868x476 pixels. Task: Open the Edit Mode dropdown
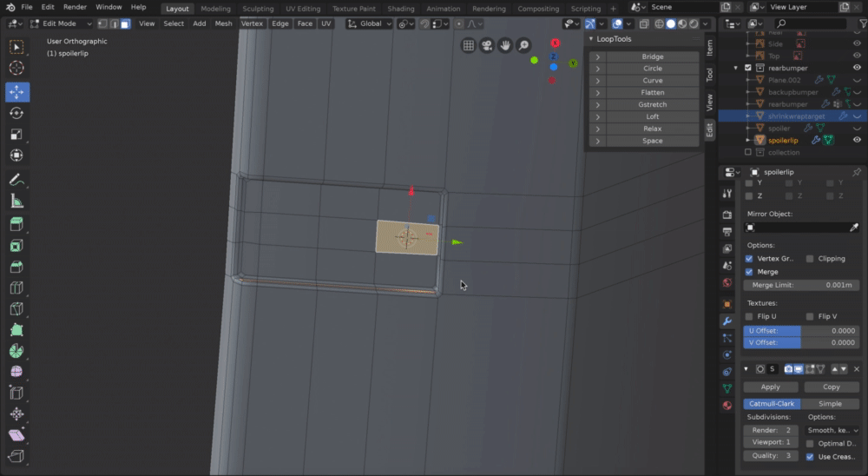[61, 23]
